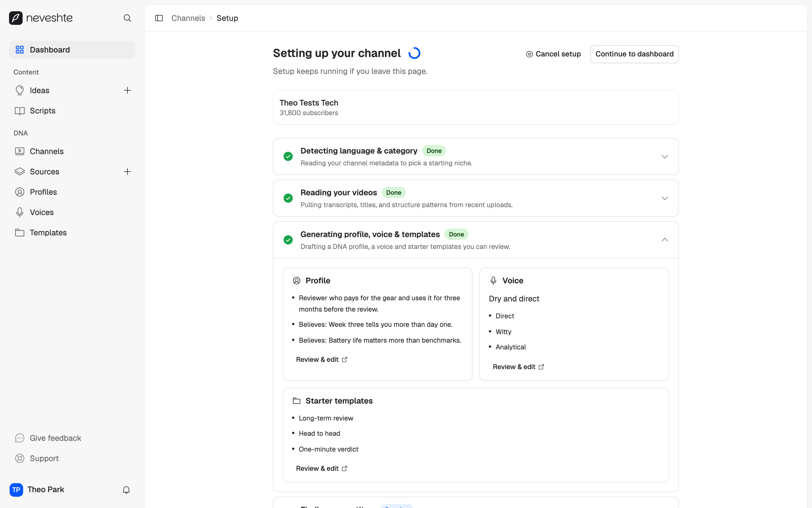Viewport: 812px width, 508px height.
Task: Click the Done badge on Reading your videos
Action: (394, 192)
